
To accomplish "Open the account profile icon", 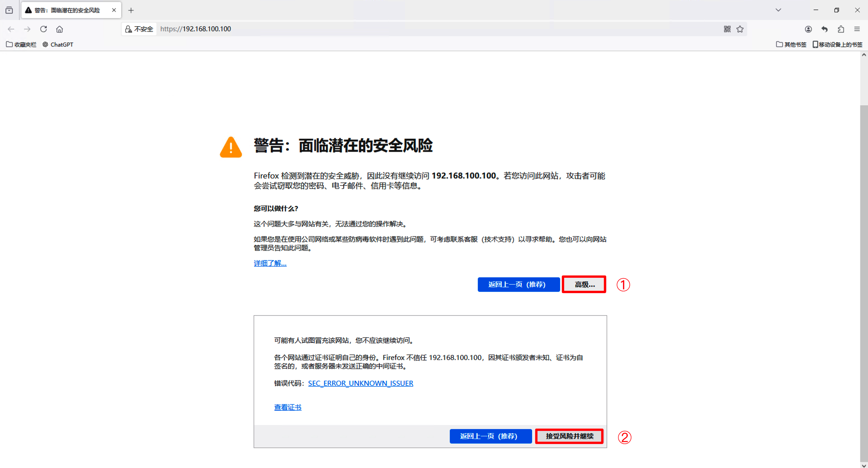I will (808, 29).
